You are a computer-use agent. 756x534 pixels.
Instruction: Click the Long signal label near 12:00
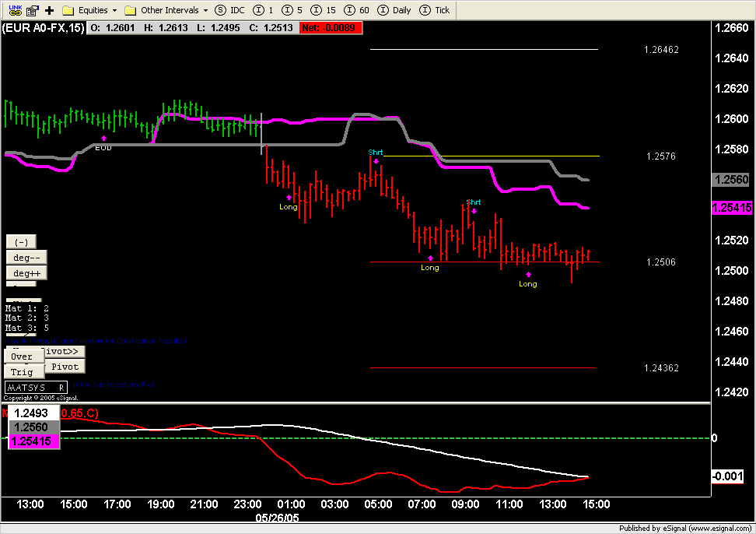click(528, 284)
